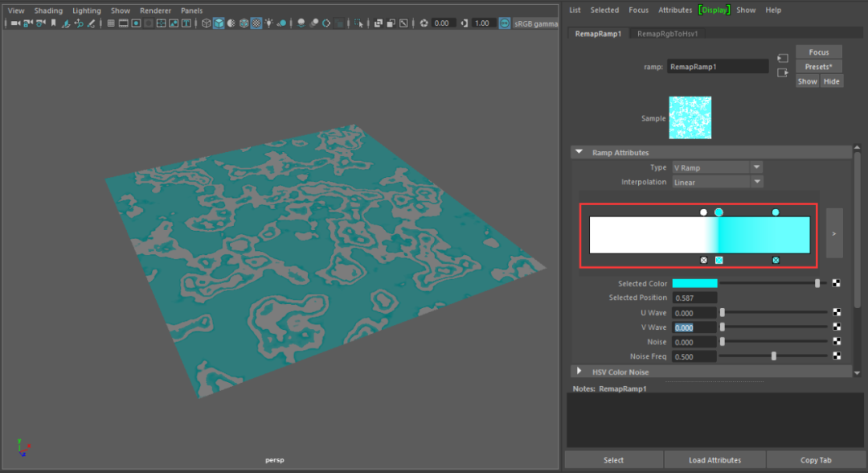Select the white ramp color handle
Image resolution: width=868 pixels, height=473 pixels.
coord(703,212)
